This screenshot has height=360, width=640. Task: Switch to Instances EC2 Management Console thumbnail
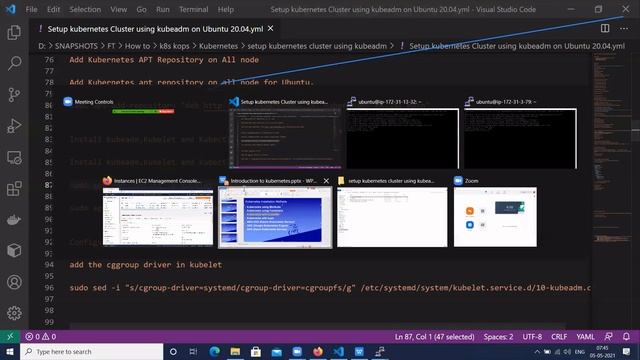coord(158,217)
